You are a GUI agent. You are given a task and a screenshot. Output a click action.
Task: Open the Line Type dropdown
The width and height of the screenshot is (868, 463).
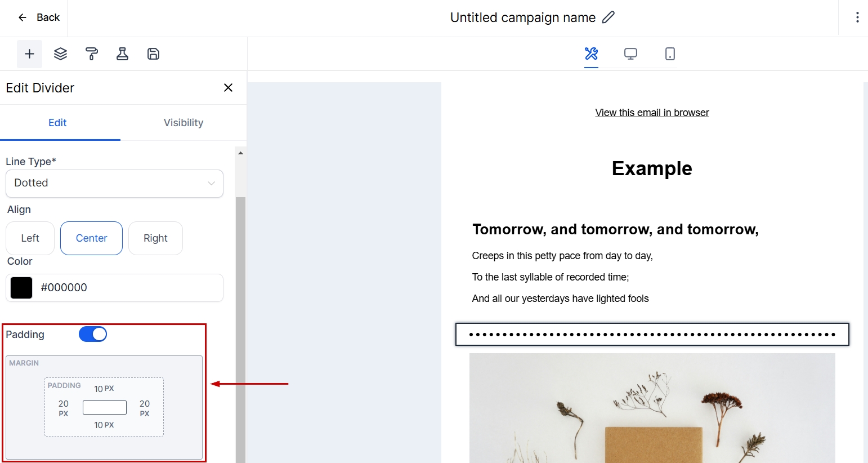pos(114,183)
